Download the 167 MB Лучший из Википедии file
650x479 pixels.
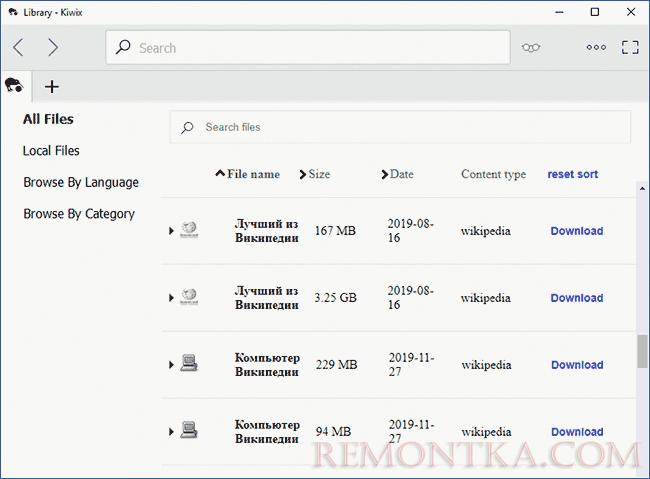coord(577,231)
